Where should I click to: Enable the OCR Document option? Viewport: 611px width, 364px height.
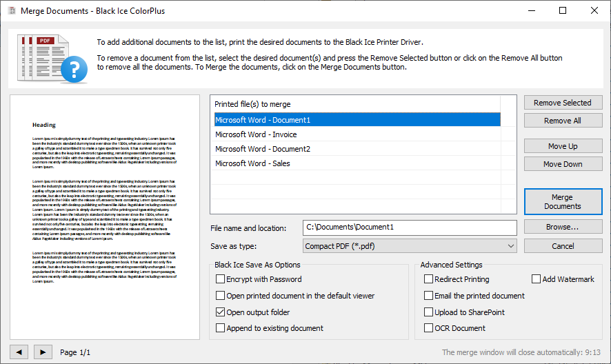(429, 328)
